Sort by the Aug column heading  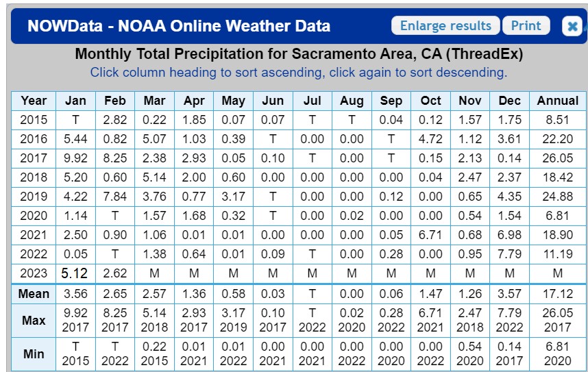click(352, 101)
